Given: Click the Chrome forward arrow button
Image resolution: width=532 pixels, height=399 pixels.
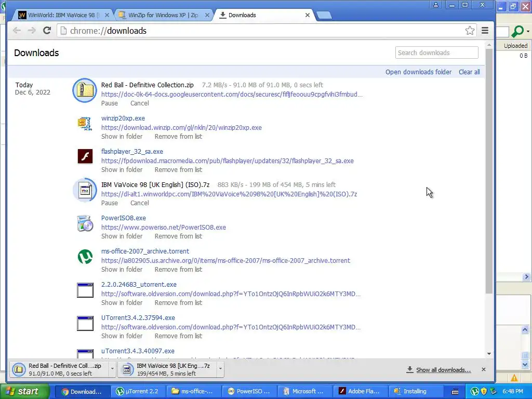Looking at the screenshot, I should tap(32, 31).
